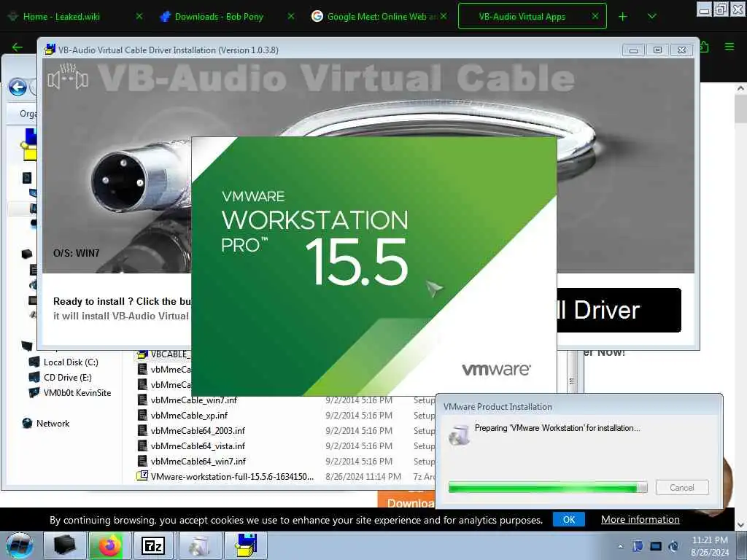Close the VB-Audio Virtual Apps tab
Viewport: 747px width, 560px height.
coord(595,16)
